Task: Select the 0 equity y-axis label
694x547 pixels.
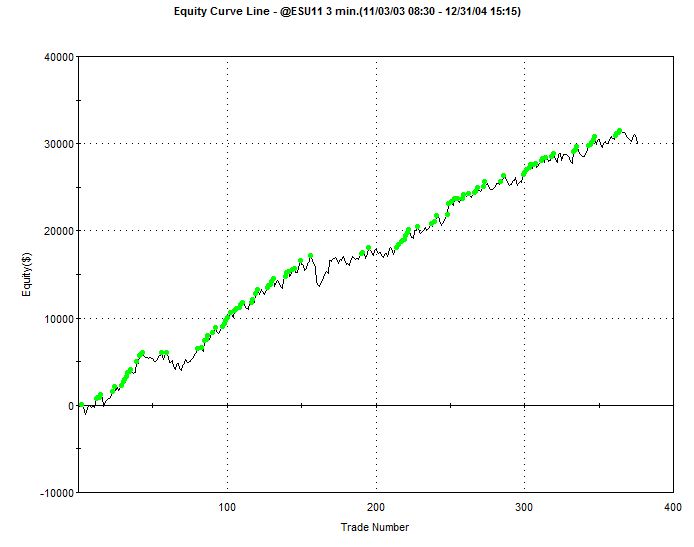Action: (69, 406)
